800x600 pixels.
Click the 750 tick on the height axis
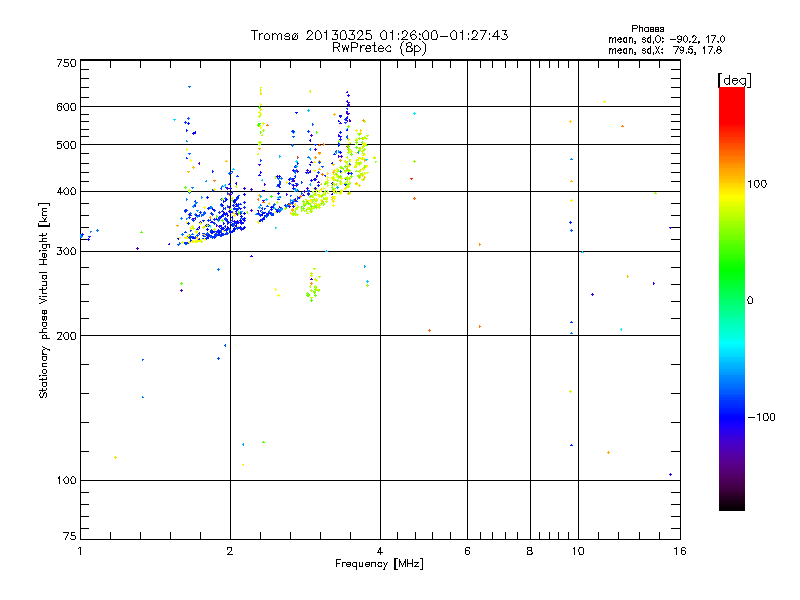point(66,63)
